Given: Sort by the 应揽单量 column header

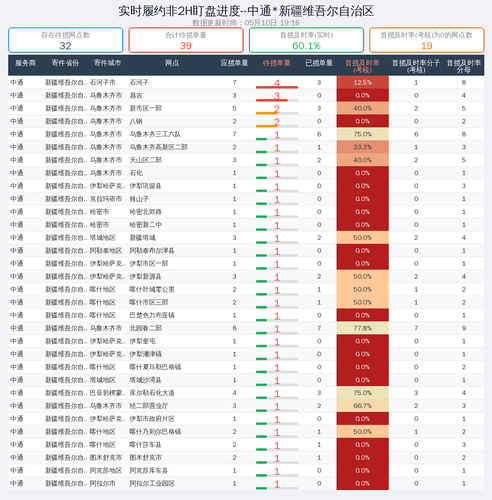Looking at the screenshot, I should (x=234, y=63).
